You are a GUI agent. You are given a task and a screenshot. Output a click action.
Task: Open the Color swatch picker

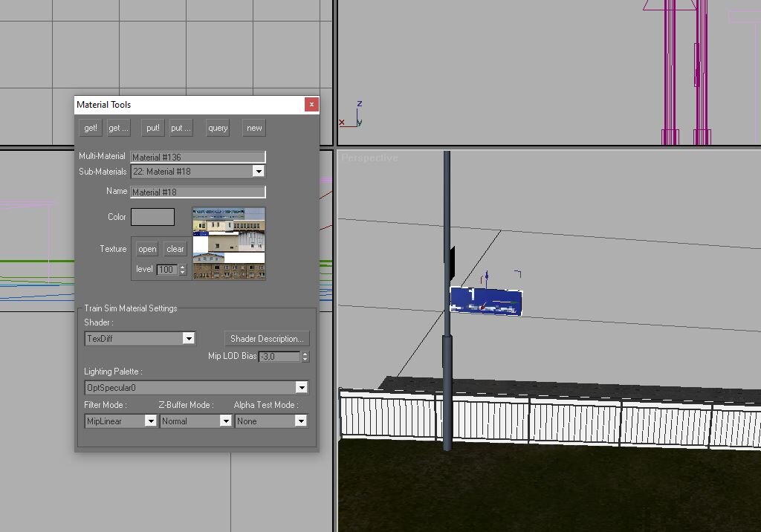[152, 217]
